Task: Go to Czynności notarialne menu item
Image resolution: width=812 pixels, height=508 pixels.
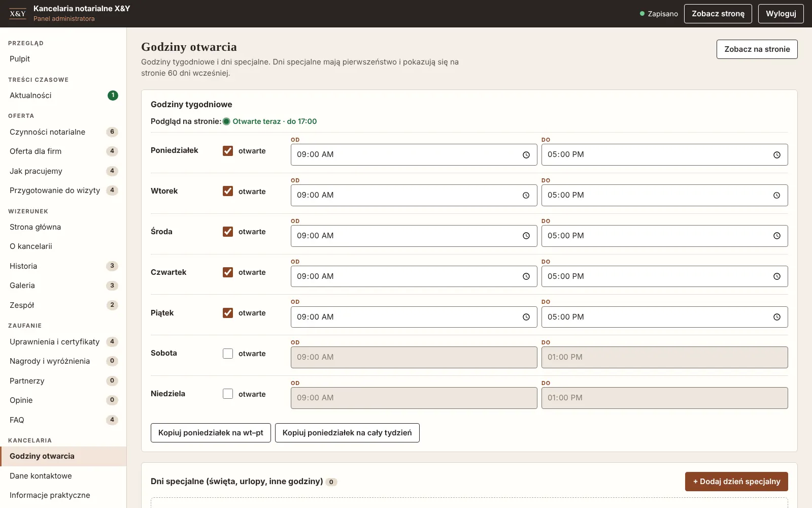Action: 63,132
